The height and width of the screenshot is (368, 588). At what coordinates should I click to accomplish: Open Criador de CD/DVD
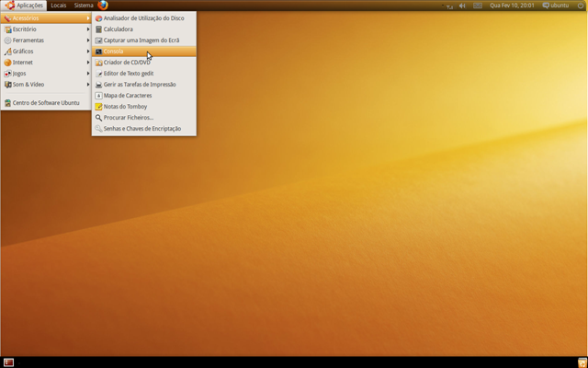(x=144, y=63)
